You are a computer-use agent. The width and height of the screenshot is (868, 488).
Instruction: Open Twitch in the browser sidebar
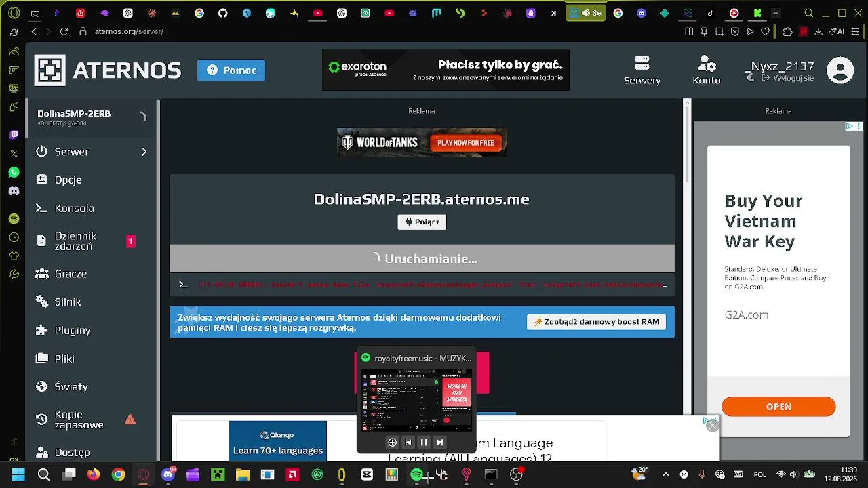[14, 135]
